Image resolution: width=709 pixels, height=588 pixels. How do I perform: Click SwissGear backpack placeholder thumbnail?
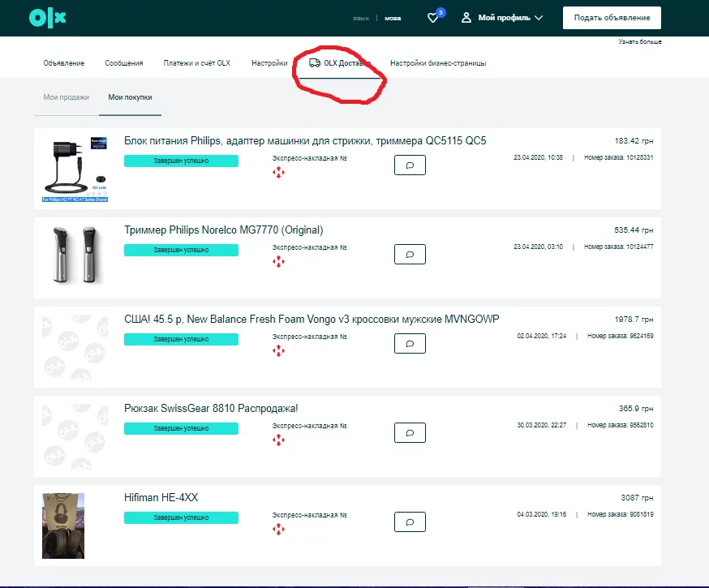tap(75, 436)
